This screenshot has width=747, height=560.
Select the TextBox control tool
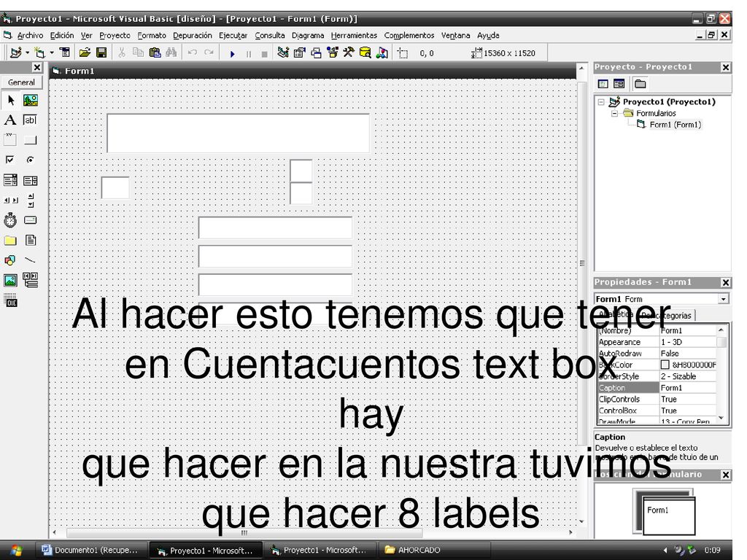point(31,120)
